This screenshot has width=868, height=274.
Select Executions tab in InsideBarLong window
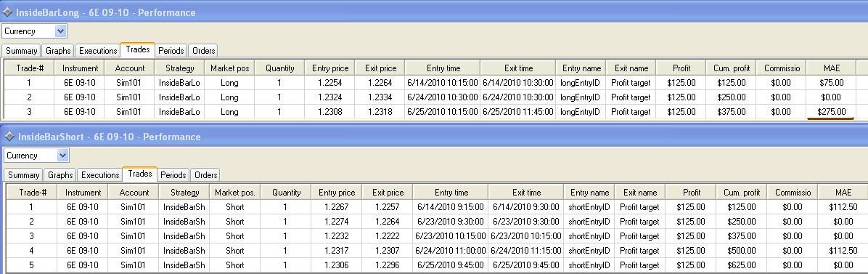point(98,50)
